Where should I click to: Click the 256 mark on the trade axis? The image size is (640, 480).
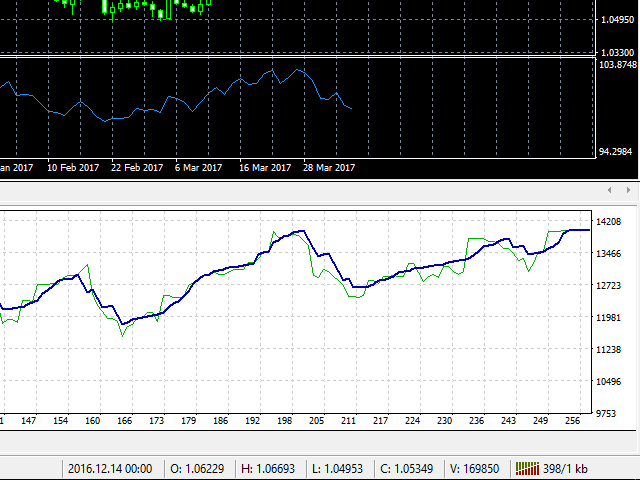coord(575,422)
